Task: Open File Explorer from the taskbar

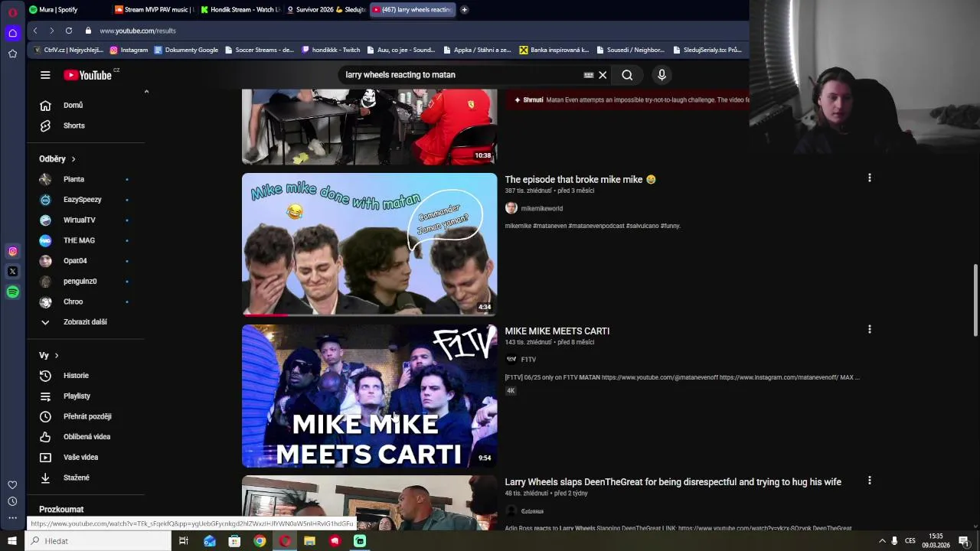Action: tap(309, 541)
